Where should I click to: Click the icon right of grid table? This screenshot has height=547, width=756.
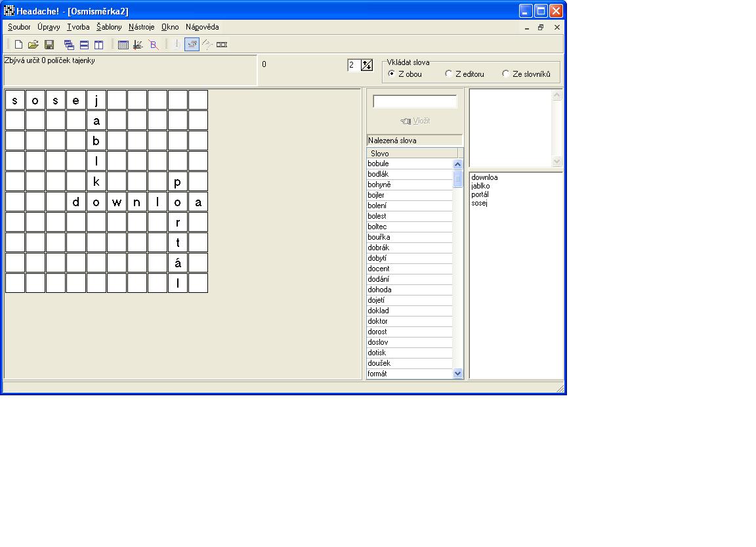138,45
